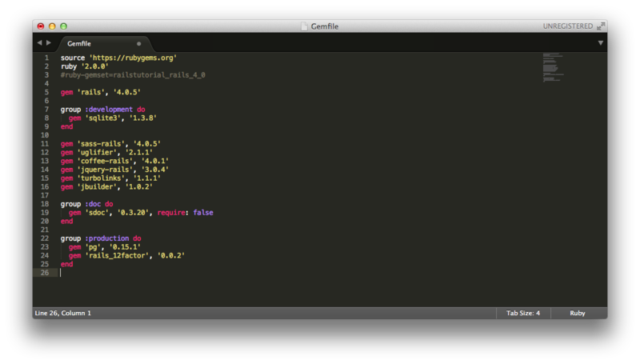Image resolution: width=640 pixels, height=364 pixels.
Task: Click the :development symbol
Action: tap(109, 110)
